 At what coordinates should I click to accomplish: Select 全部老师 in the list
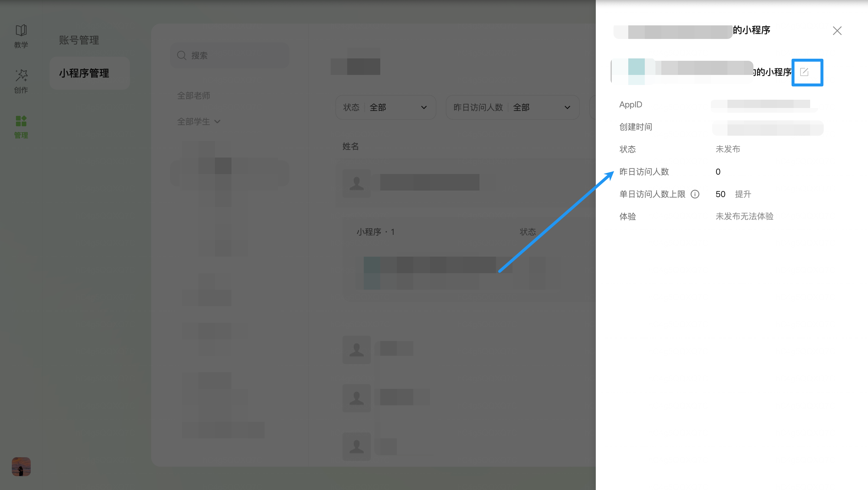(193, 96)
